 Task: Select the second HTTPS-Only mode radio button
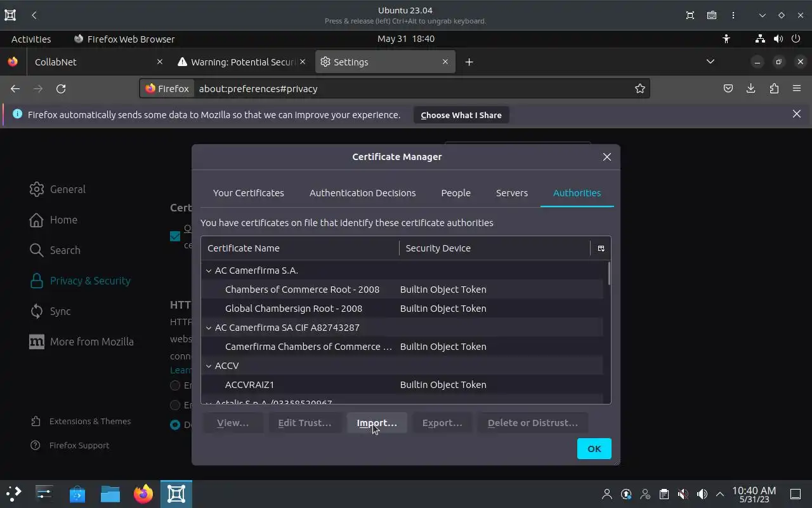pyautogui.click(x=175, y=405)
